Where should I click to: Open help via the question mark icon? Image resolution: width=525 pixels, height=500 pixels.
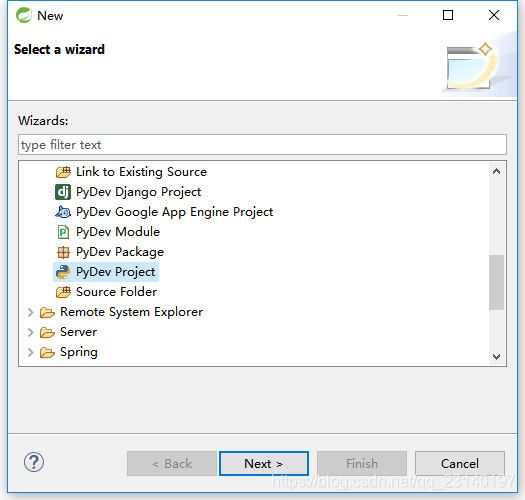click(34, 462)
